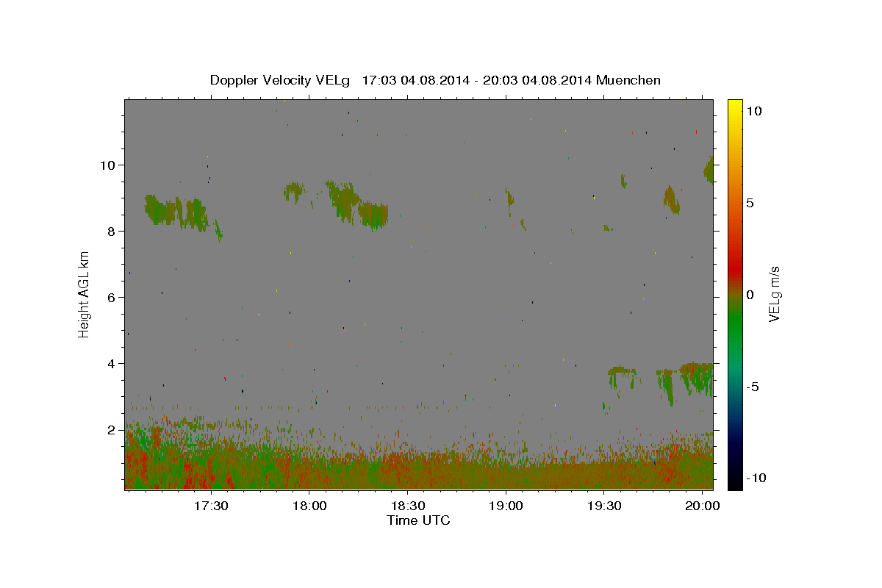Viewport: 882px width, 588px height.
Task: Click the colorbar value 5 label
Action: 750,203
